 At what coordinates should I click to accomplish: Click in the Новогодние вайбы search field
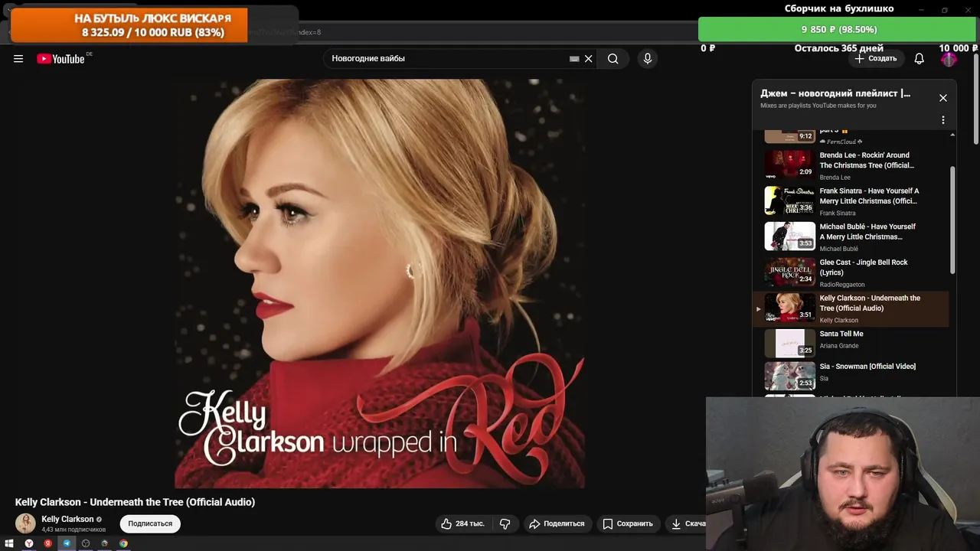point(448,59)
